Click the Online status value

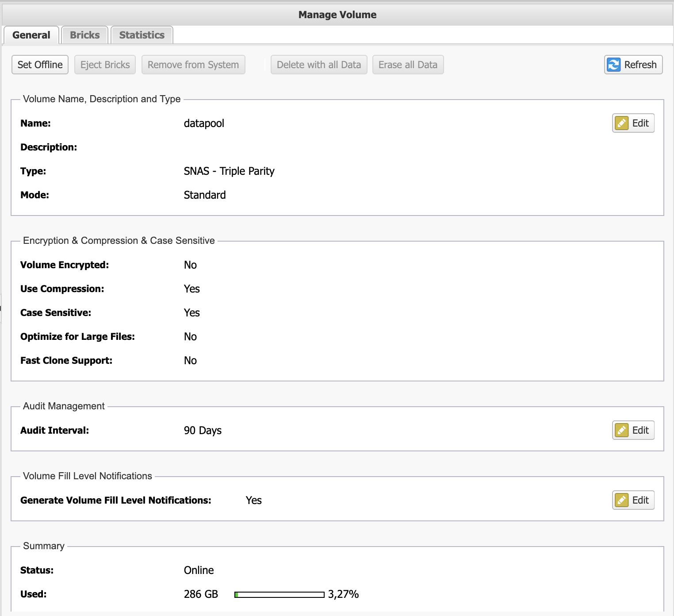[x=199, y=570]
